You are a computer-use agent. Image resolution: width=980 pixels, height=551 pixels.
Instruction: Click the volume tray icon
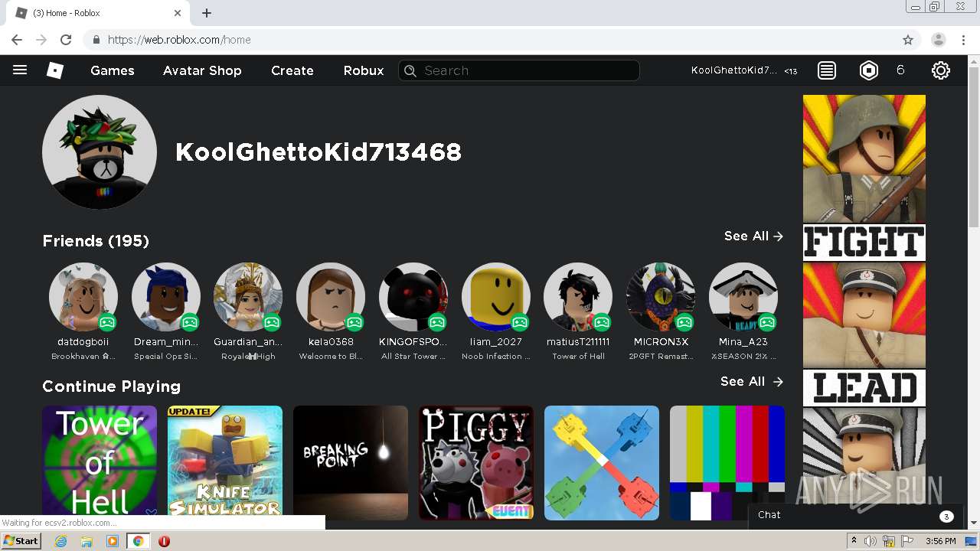coord(871,541)
